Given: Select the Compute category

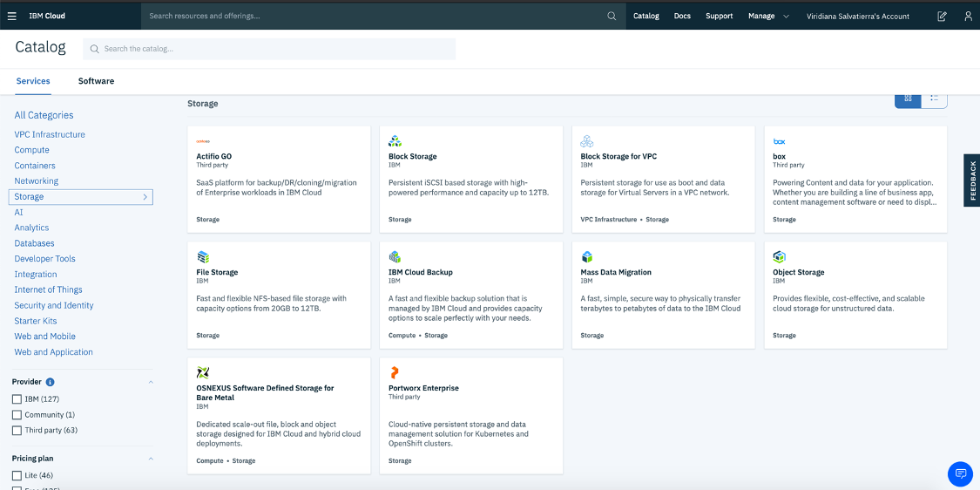Looking at the screenshot, I should point(32,150).
